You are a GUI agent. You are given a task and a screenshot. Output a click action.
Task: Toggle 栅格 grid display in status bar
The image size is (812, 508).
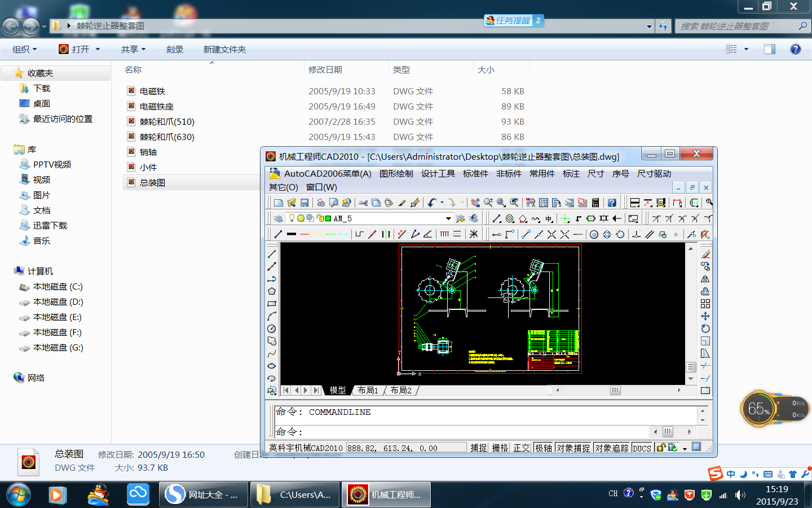point(500,448)
